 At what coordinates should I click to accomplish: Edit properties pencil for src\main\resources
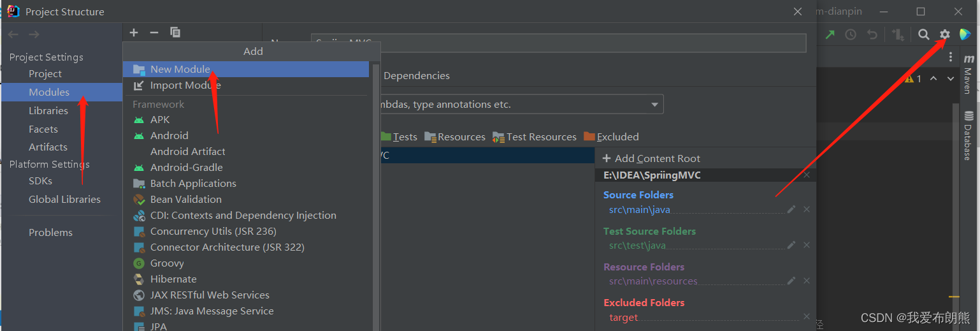(x=791, y=281)
